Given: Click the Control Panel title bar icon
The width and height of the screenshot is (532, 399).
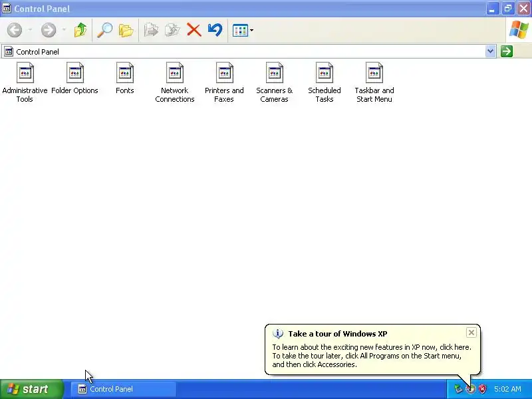Looking at the screenshot, I should tap(7, 8).
